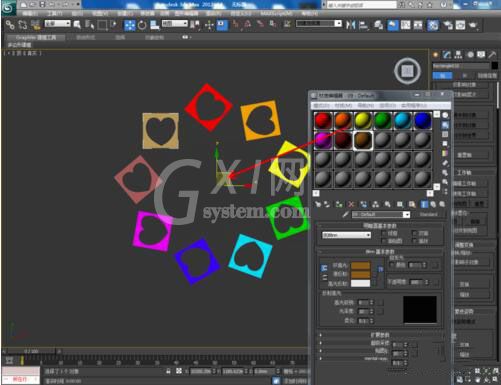The height and width of the screenshot is (385, 501).
Task: Click the Standard material type button
Action: 429,214
